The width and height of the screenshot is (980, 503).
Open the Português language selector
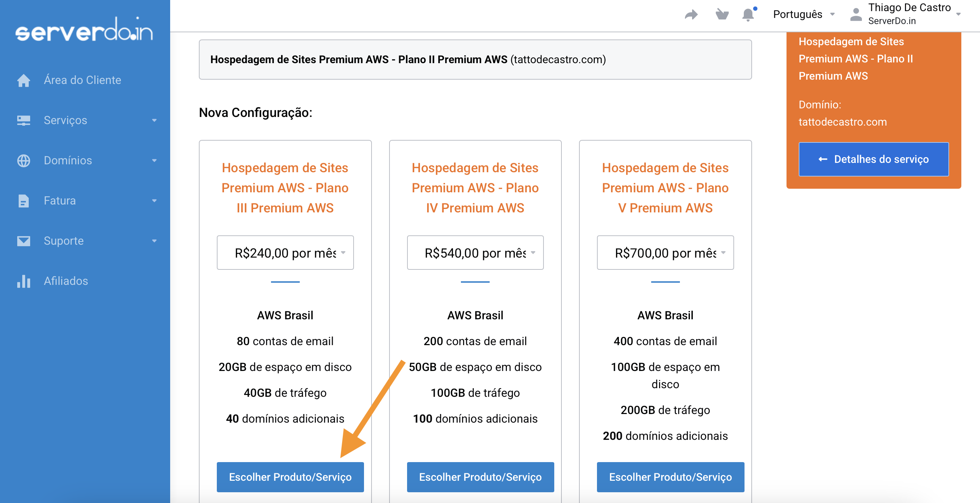(803, 14)
